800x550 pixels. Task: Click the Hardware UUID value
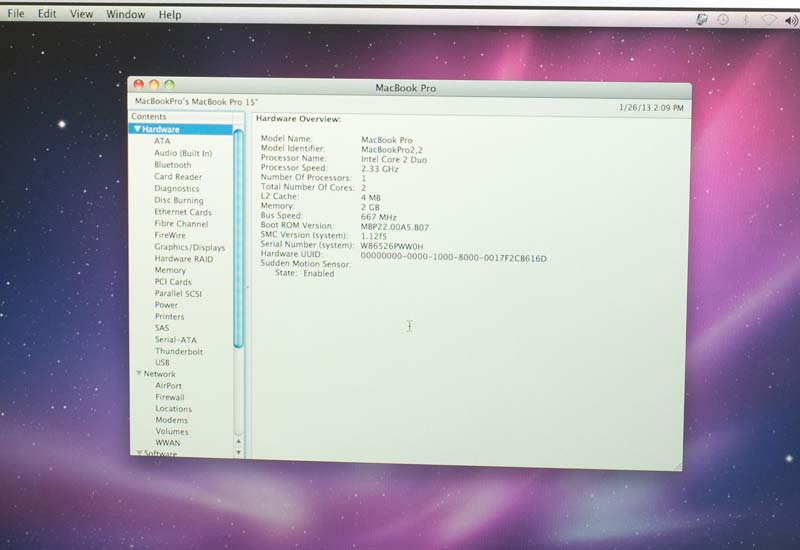click(454, 258)
